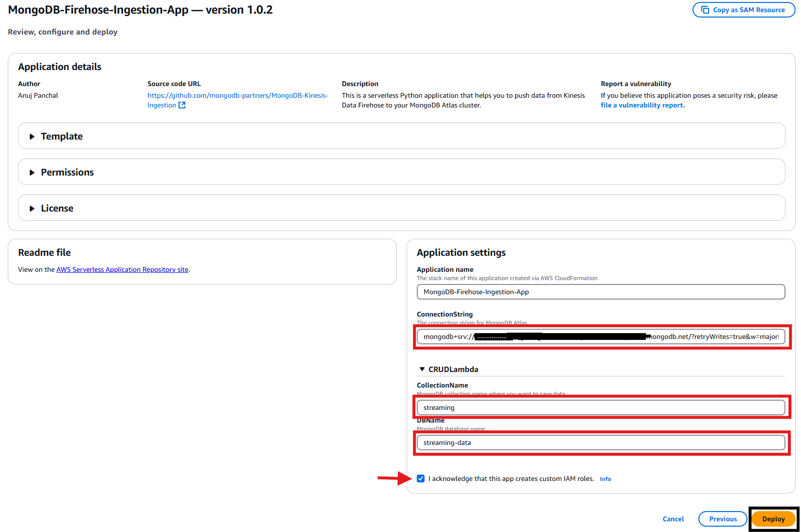
Task: Edit the DBName field showing streaming-data
Action: [x=601, y=443]
